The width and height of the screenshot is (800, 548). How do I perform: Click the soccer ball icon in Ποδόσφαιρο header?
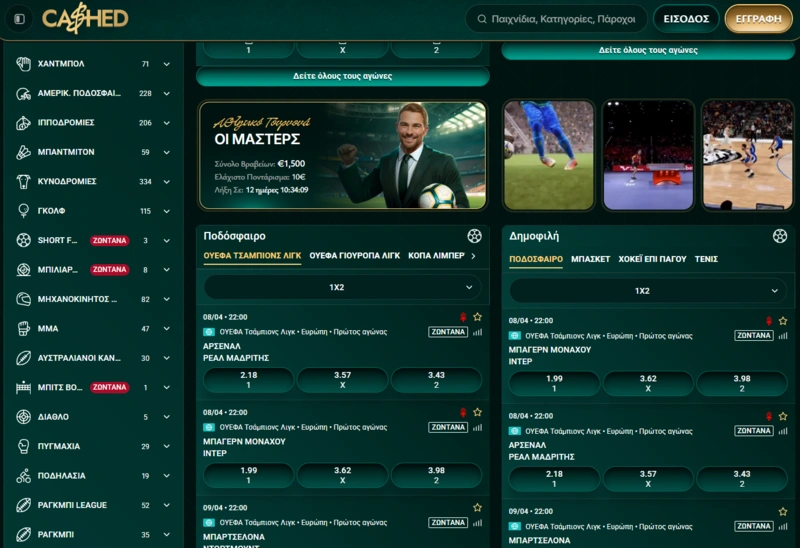pos(474,236)
